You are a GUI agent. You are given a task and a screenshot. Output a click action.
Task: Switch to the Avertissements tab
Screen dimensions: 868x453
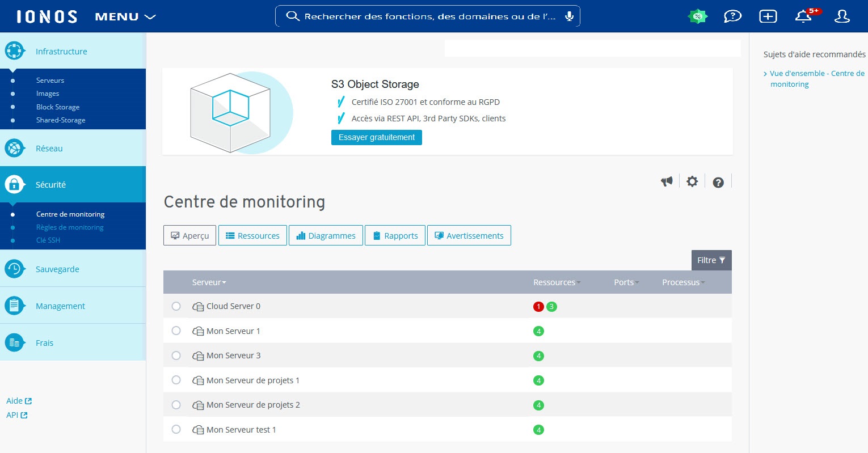pyautogui.click(x=469, y=235)
